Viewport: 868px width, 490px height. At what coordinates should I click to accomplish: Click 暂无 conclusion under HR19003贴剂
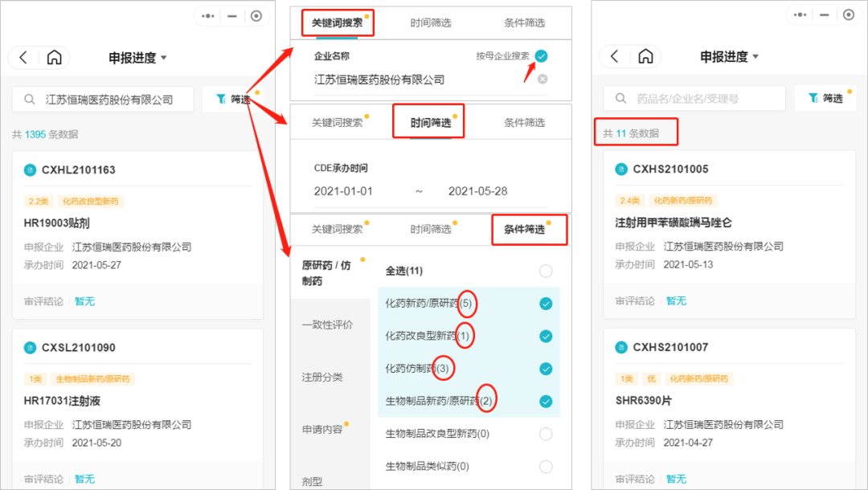click(84, 301)
